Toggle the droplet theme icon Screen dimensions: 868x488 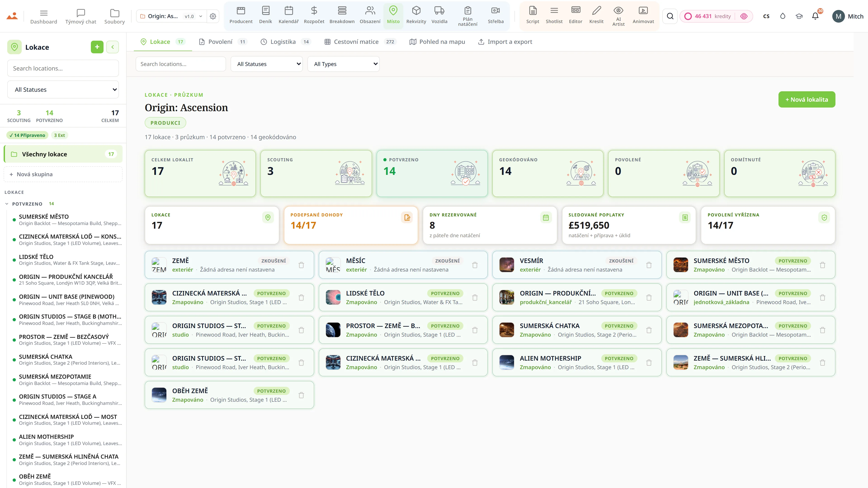tap(783, 16)
